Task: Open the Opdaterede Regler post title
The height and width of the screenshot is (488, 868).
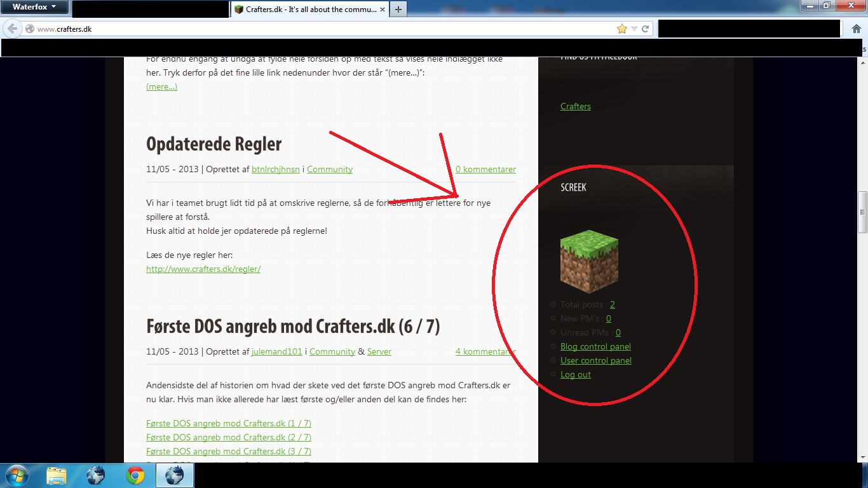Action: (214, 144)
